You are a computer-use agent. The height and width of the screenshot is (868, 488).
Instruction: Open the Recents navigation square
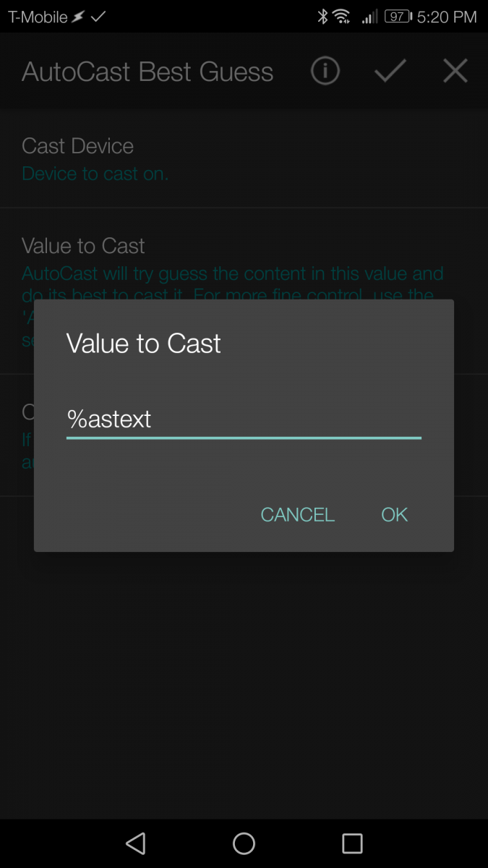[352, 843]
